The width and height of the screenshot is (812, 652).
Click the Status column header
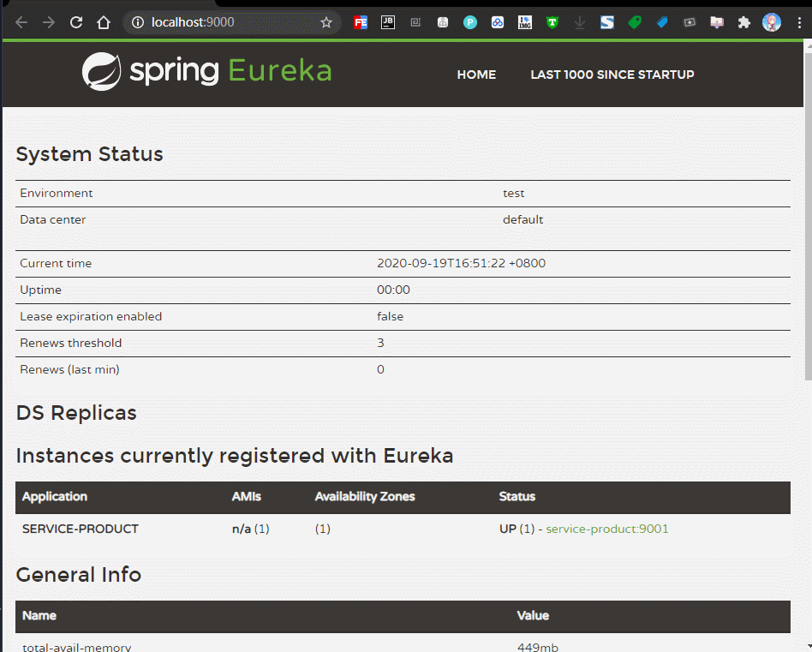point(516,497)
